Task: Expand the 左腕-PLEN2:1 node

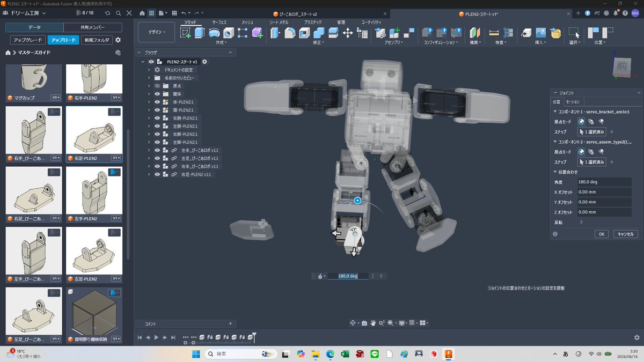Action: 149,126
